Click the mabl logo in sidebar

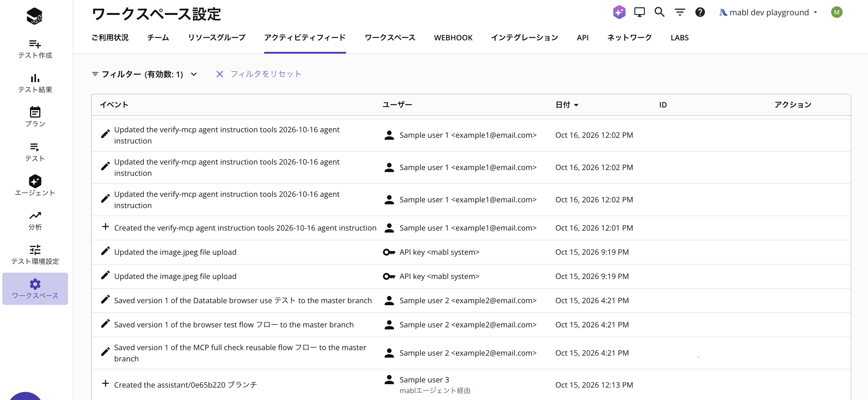point(34,16)
